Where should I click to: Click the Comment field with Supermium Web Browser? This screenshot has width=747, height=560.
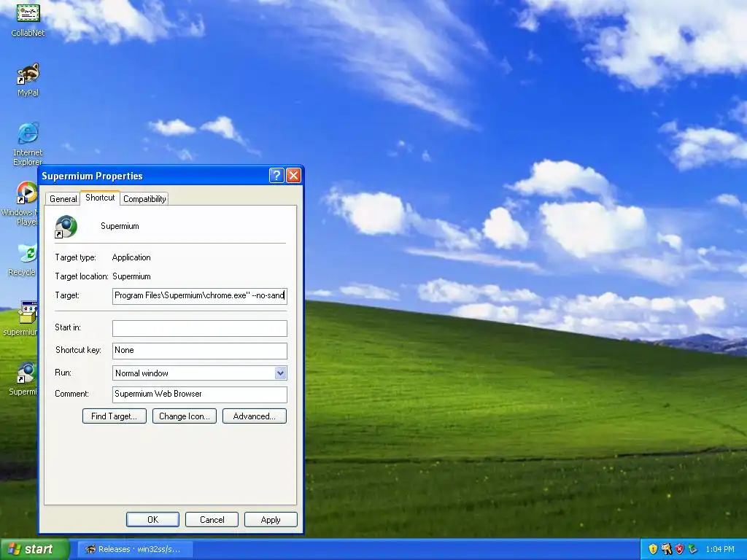click(200, 394)
